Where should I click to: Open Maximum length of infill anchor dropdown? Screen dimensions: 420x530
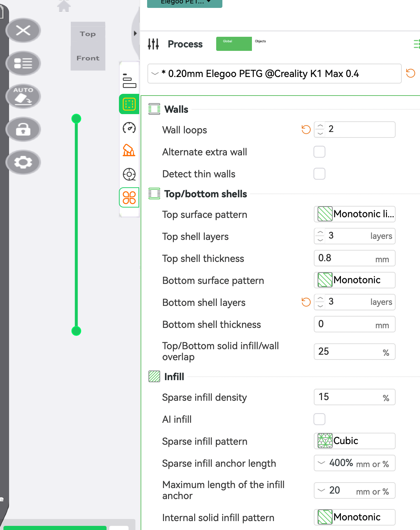pyautogui.click(x=355, y=490)
